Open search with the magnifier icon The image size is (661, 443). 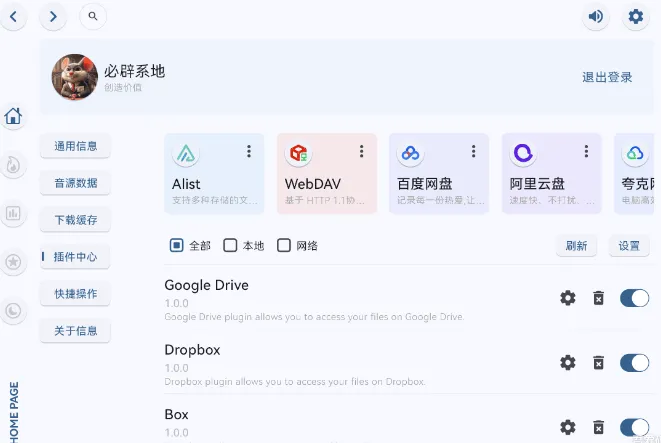click(x=93, y=16)
